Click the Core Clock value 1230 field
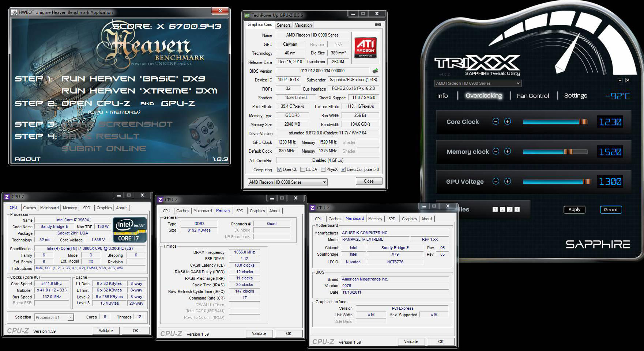This screenshot has height=351, width=644. (x=610, y=122)
